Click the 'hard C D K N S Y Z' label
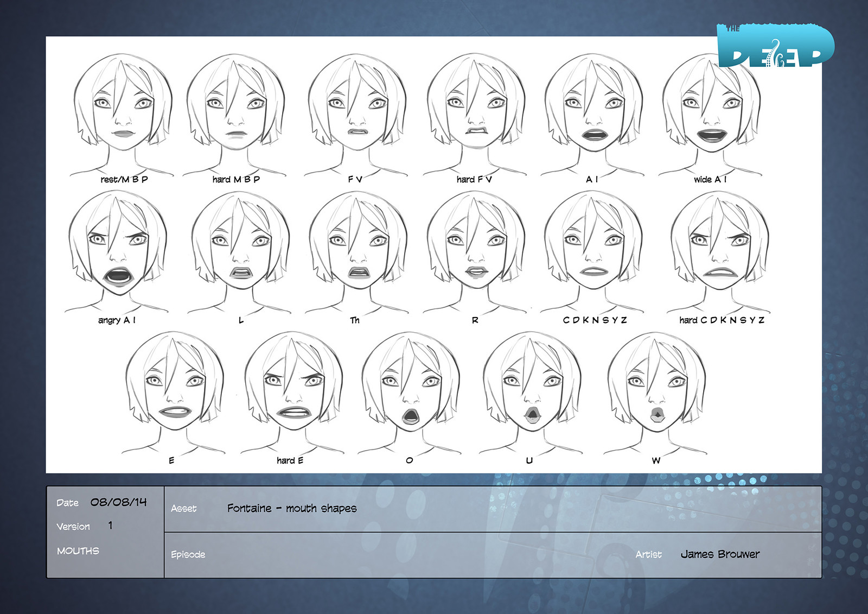This screenshot has height=614, width=868. click(x=722, y=320)
